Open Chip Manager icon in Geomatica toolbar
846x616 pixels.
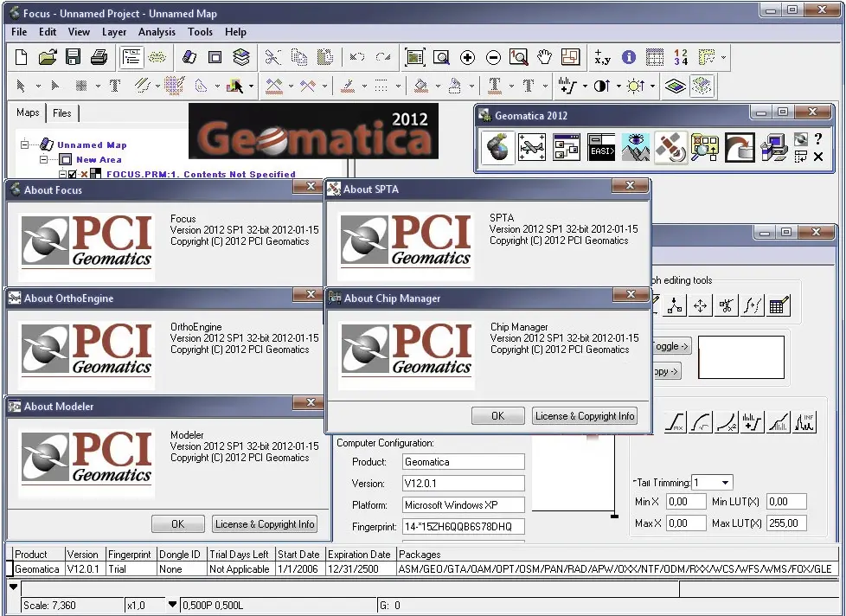tap(705, 147)
